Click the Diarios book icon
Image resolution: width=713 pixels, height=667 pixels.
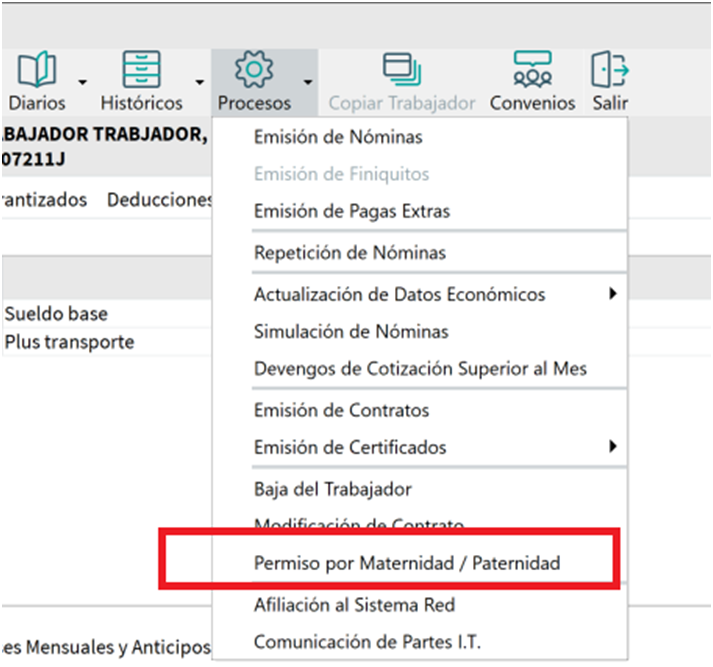37,71
